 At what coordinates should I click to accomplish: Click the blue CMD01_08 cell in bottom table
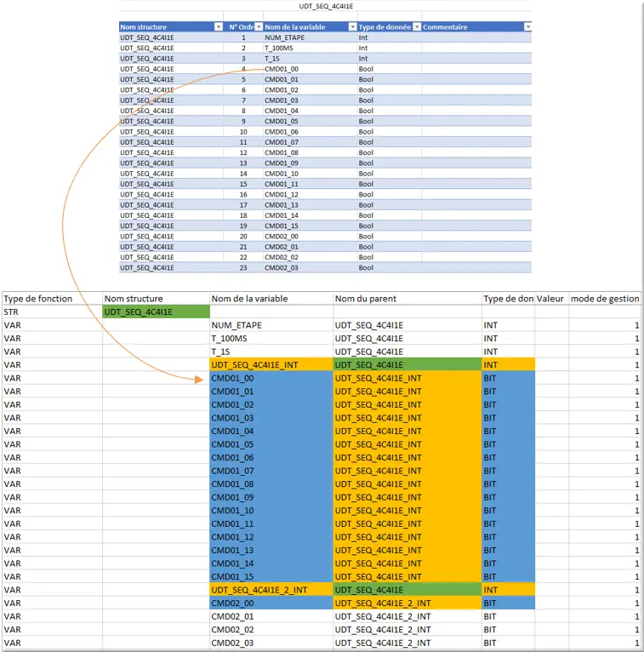pos(271,484)
